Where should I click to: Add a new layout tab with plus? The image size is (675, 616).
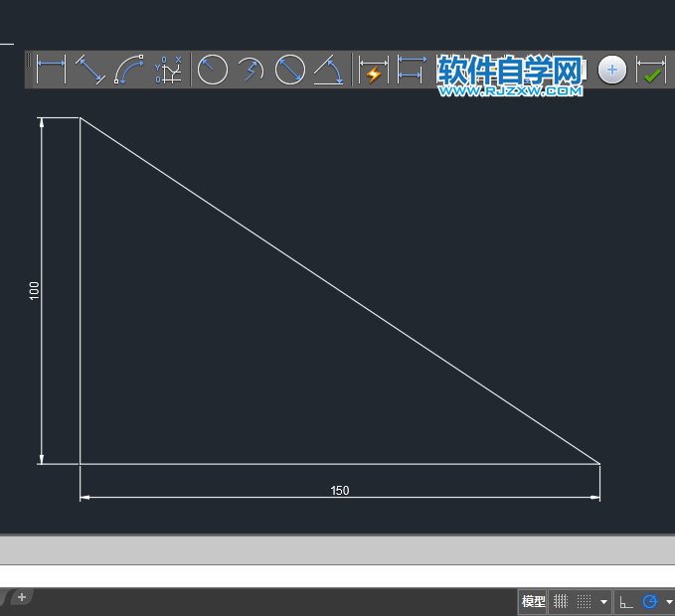(22, 597)
